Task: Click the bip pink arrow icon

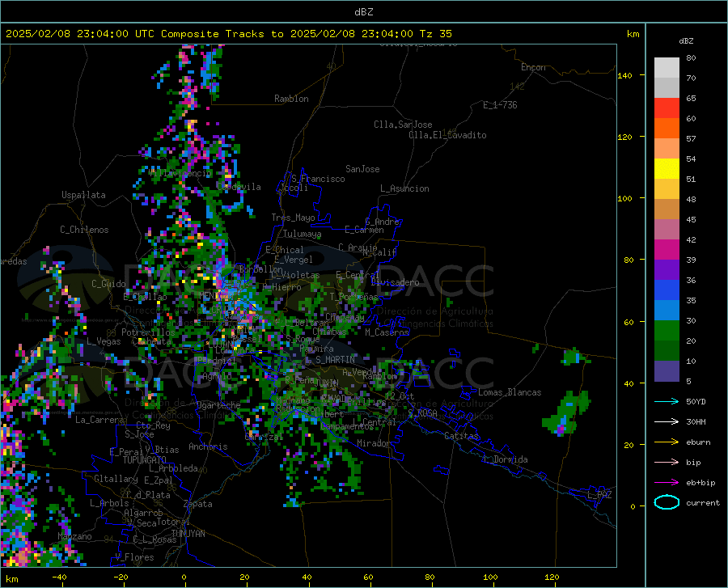Action: pyautogui.click(x=667, y=463)
